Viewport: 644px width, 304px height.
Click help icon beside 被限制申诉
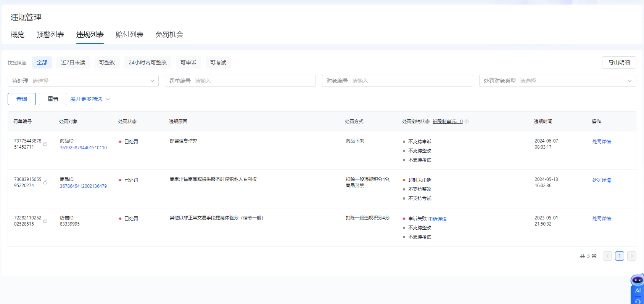point(467,122)
